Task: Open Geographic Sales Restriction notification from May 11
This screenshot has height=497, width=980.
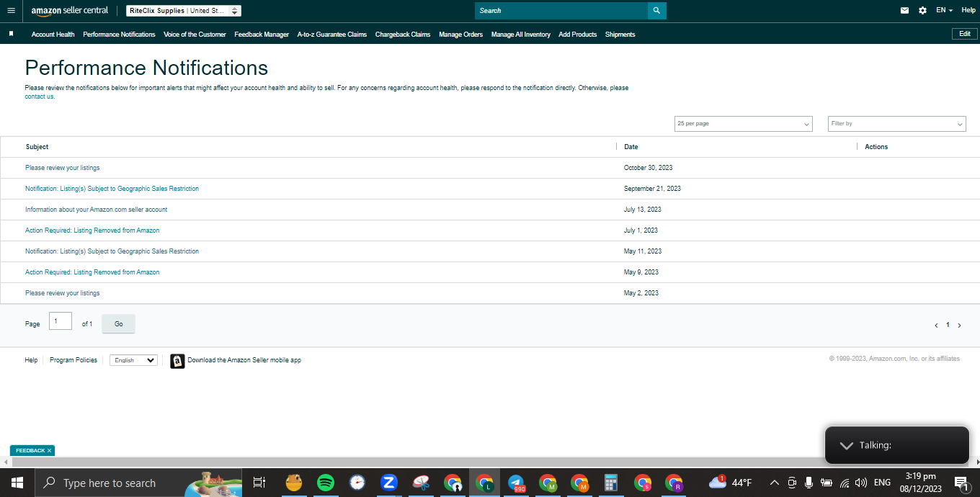Action: [112, 251]
